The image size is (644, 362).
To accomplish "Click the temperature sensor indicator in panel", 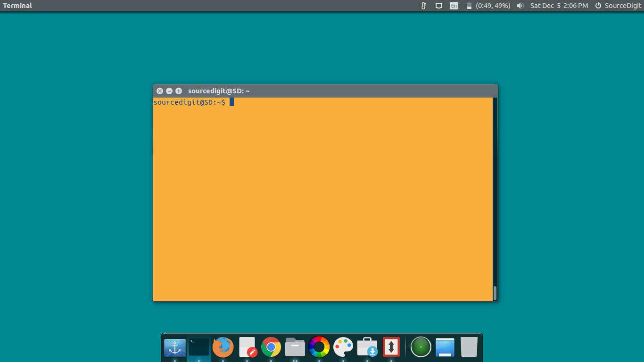I will [x=424, y=6].
